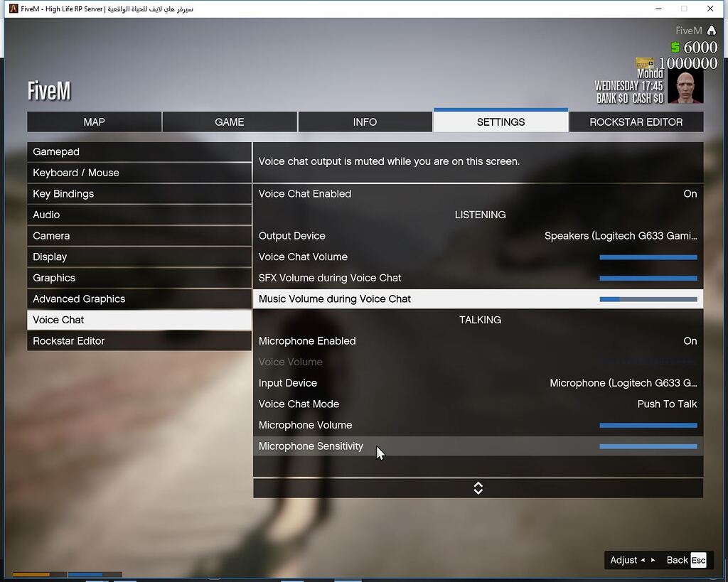Open the ROCKSTAR EDITOR tab
Viewport: 728px width, 582px height.
636,122
